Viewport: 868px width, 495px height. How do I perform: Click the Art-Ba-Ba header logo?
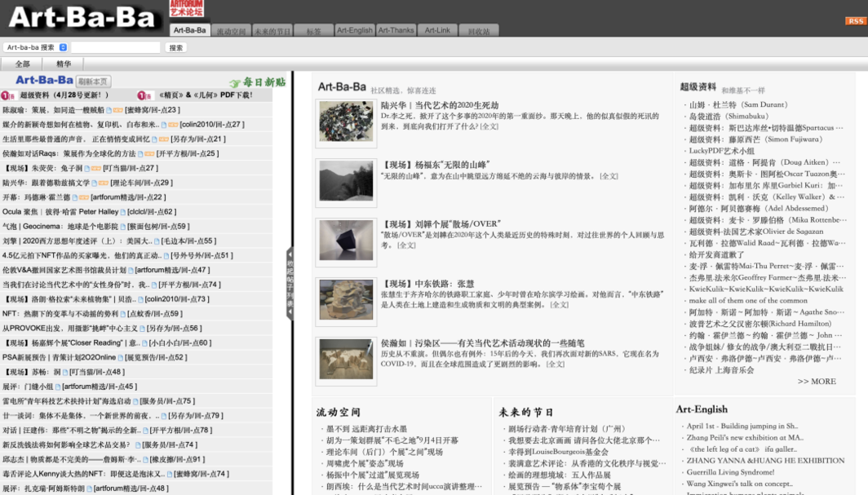point(83,17)
